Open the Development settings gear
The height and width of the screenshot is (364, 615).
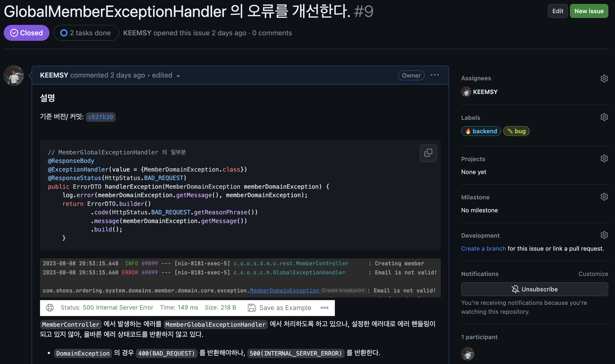604,235
